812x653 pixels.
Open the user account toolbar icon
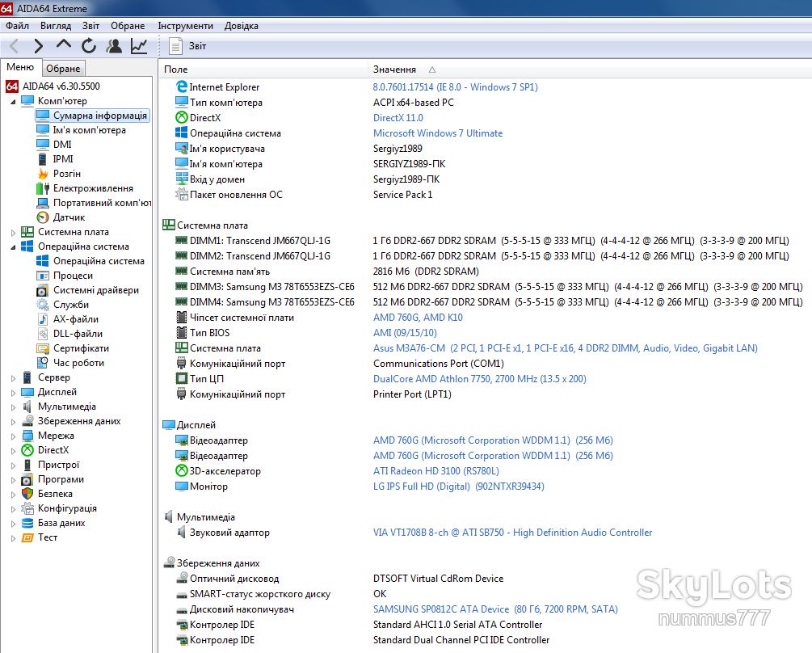tap(114, 46)
